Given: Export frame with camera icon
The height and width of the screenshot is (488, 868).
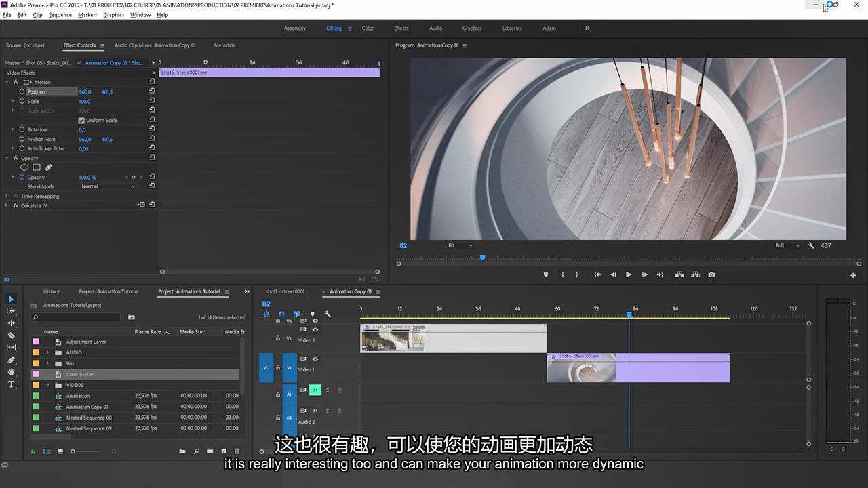Looking at the screenshot, I should (711, 274).
